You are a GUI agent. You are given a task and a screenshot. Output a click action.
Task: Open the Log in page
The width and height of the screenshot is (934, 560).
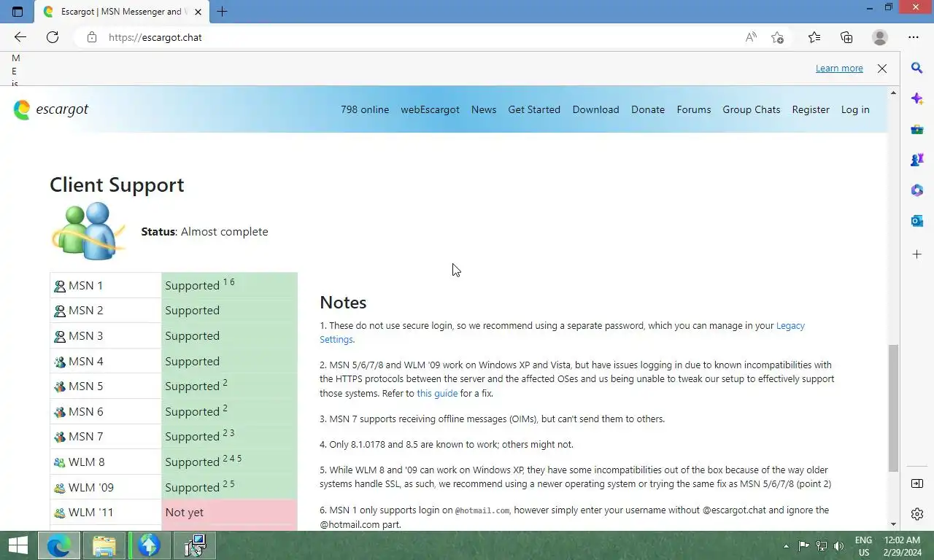[x=855, y=109]
